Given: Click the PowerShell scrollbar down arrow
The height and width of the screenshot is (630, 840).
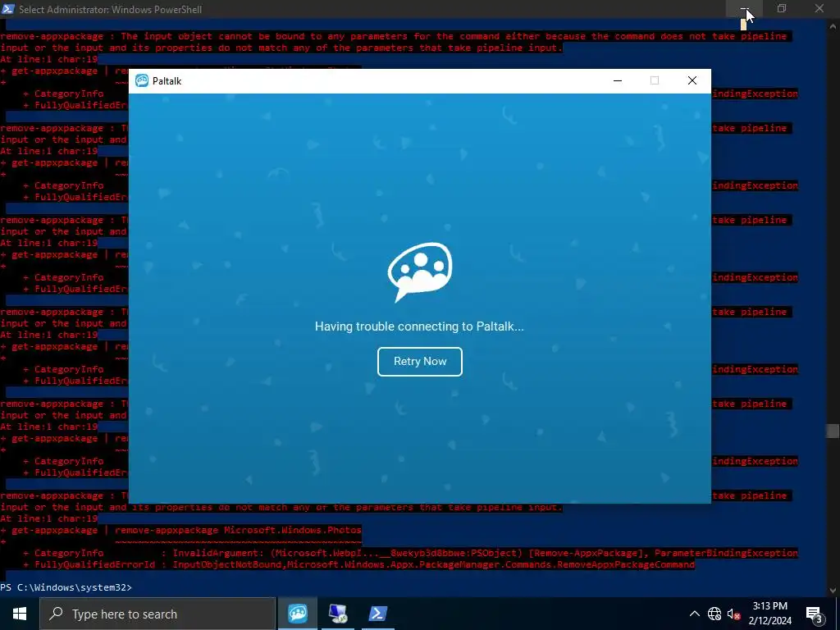Looking at the screenshot, I should 833,591.
